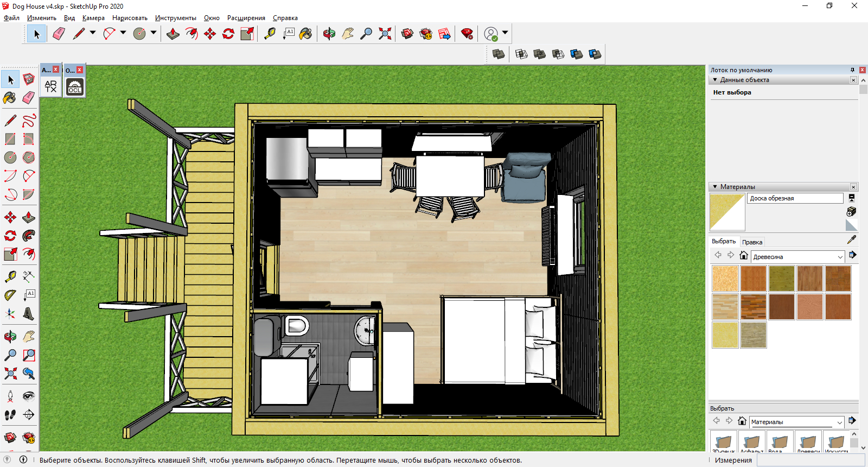Switch to the Правка tab

click(x=752, y=242)
